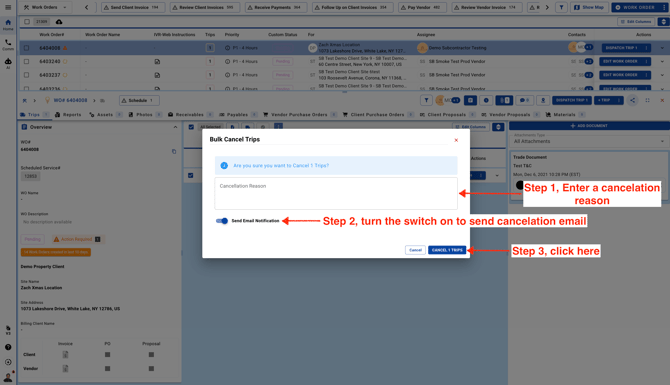Close the WO detail panel with red X
This screenshot has height=385, width=670.
click(x=662, y=100)
